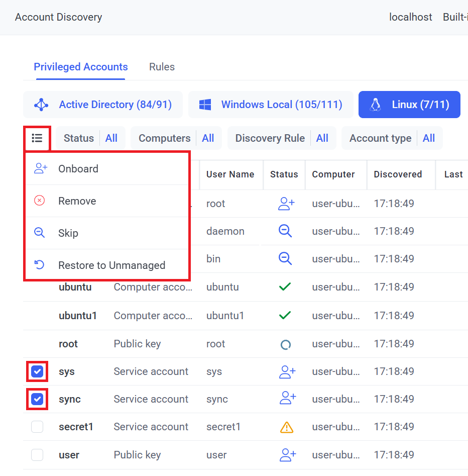Uncheck the sync account checkbox

point(37,400)
